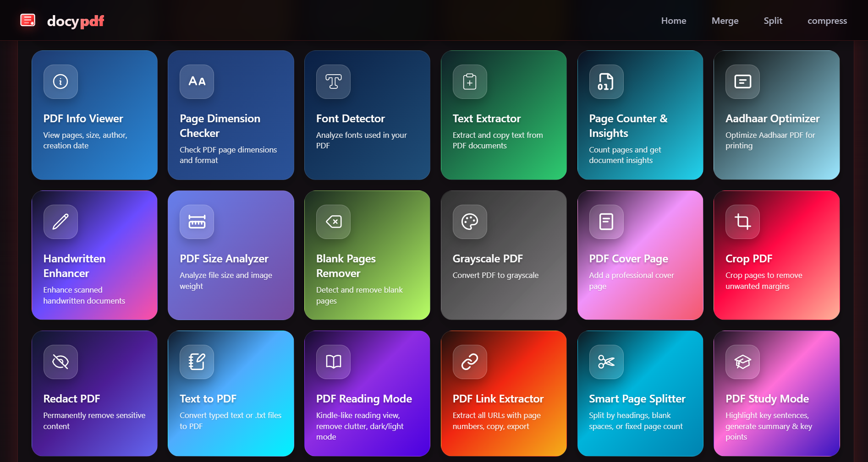Select the Crop PDF crop icon
The width and height of the screenshot is (868, 462).
pos(742,222)
